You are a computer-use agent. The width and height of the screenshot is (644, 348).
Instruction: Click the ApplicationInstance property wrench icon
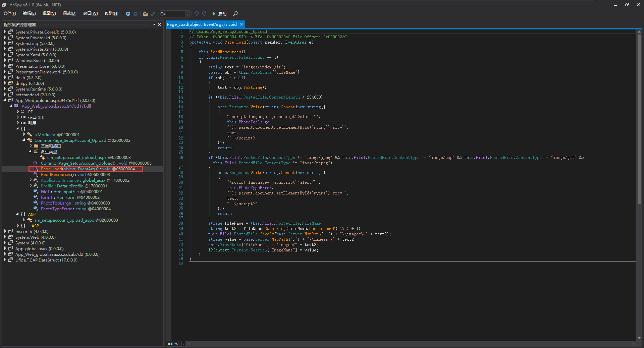pos(36,180)
